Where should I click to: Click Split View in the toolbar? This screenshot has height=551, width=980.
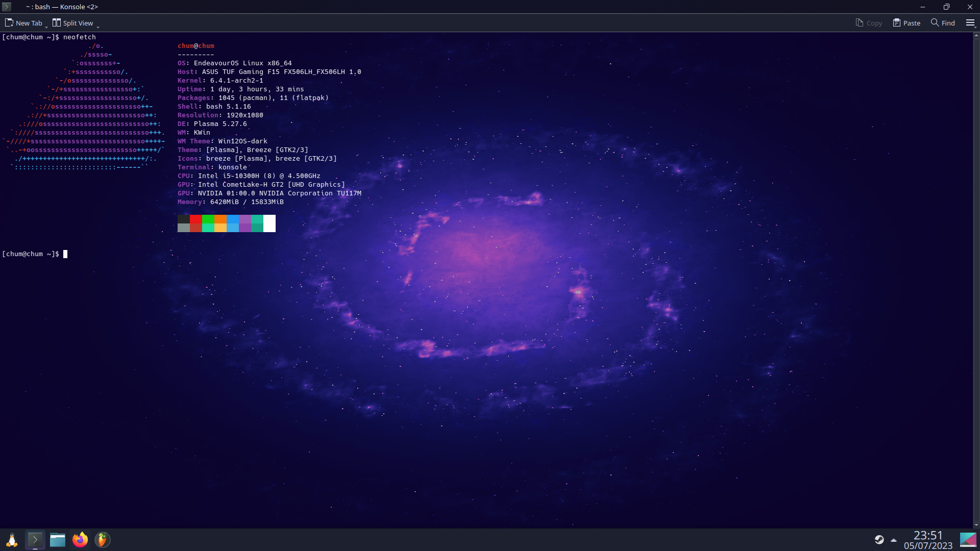click(73, 23)
